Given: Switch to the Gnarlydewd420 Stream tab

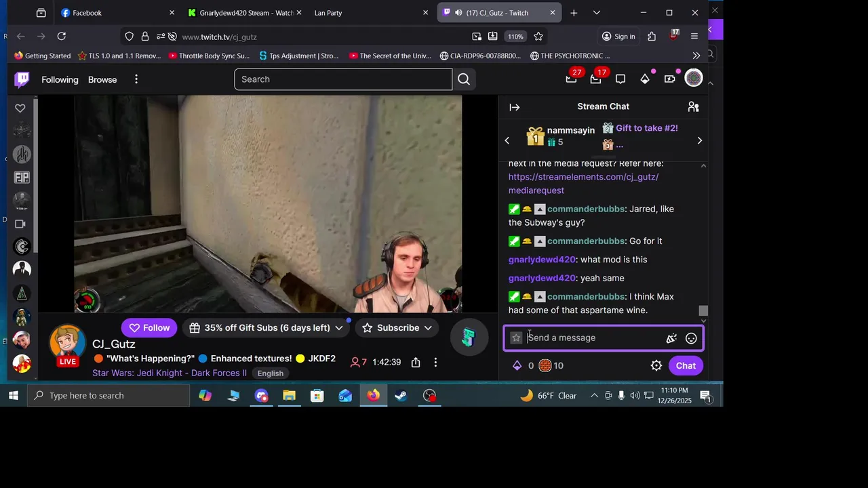Looking at the screenshot, I should [x=244, y=13].
